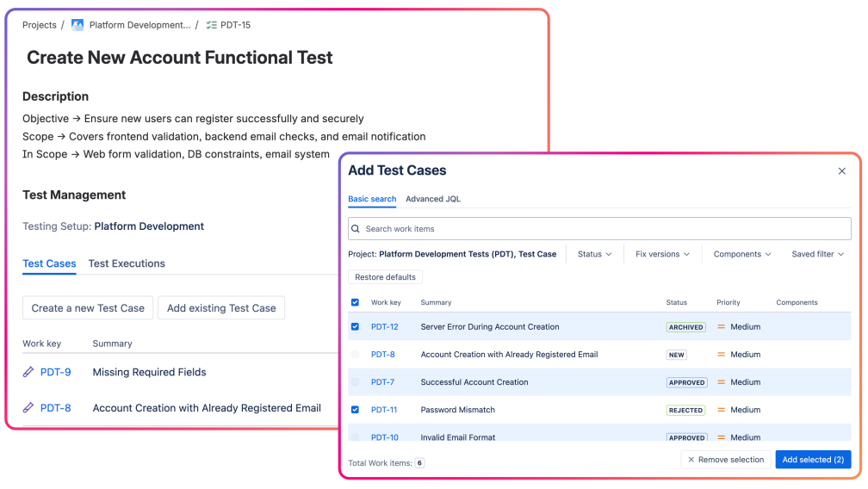Click the magnifier icon in search field
The height and width of the screenshot is (489, 868).
click(356, 229)
